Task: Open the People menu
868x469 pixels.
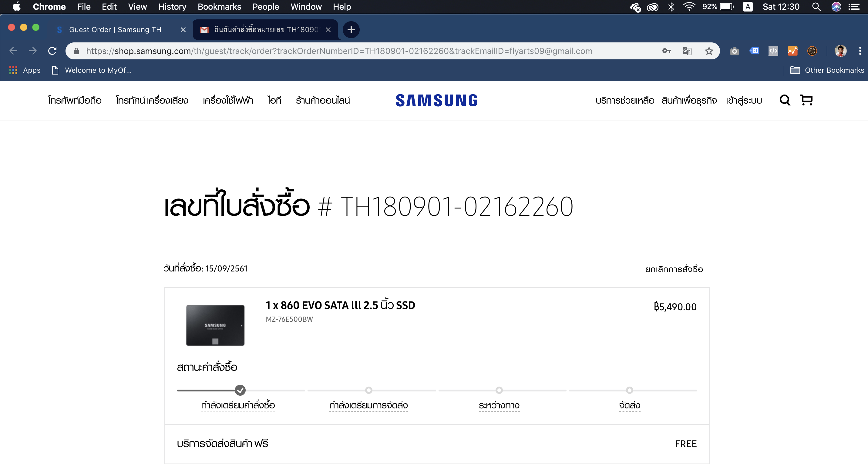Action: pos(265,7)
